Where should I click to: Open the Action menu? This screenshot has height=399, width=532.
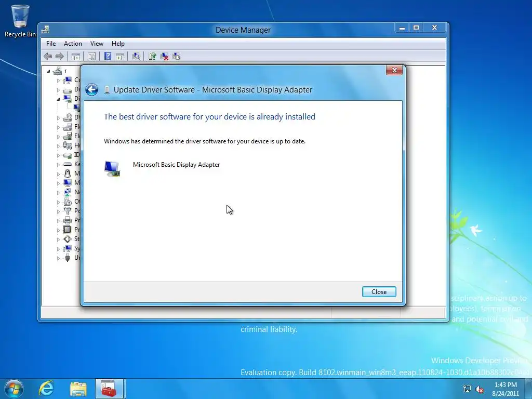click(73, 44)
